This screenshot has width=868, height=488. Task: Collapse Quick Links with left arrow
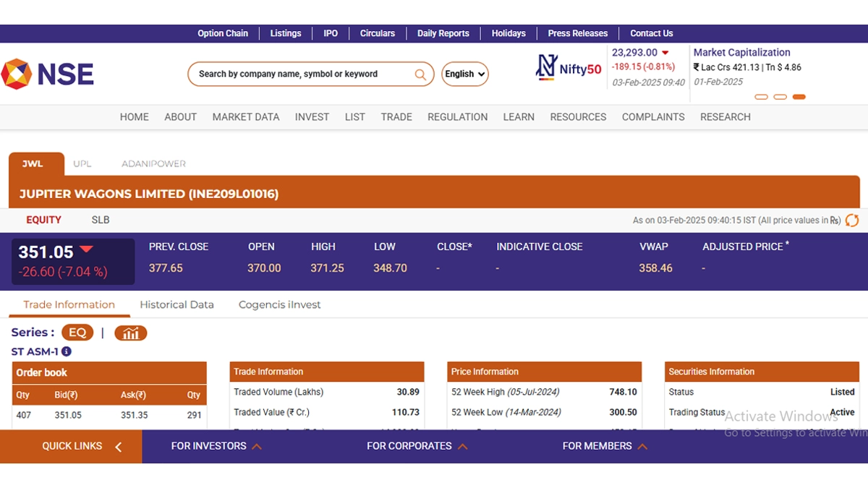point(119,447)
